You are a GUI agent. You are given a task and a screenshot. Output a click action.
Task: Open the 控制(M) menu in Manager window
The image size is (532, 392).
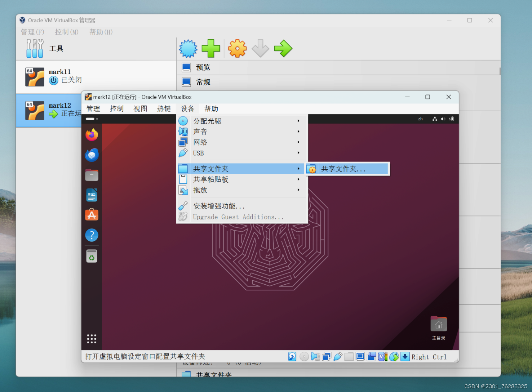coord(67,32)
